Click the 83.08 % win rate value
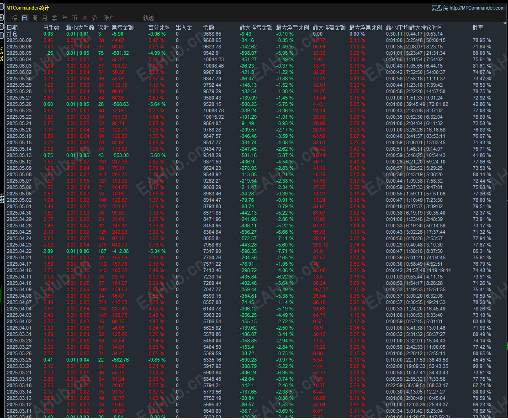The width and height of the screenshot is (508, 420). coord(482,321)
